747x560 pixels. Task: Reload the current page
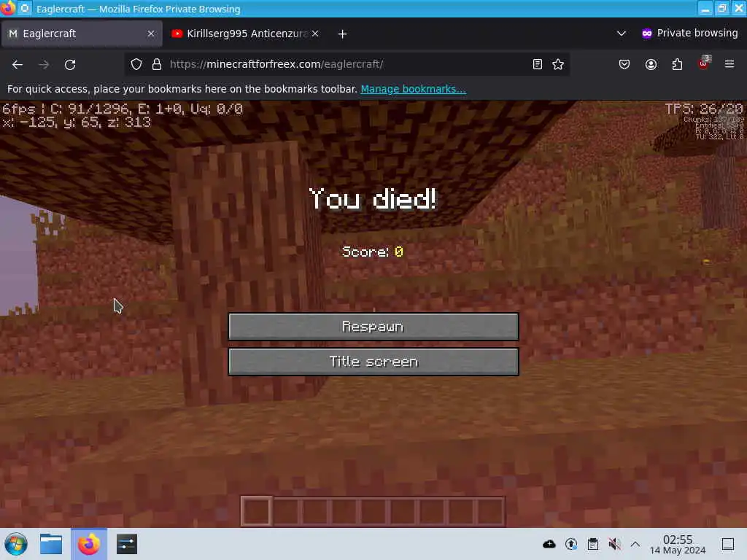point(70,64)
